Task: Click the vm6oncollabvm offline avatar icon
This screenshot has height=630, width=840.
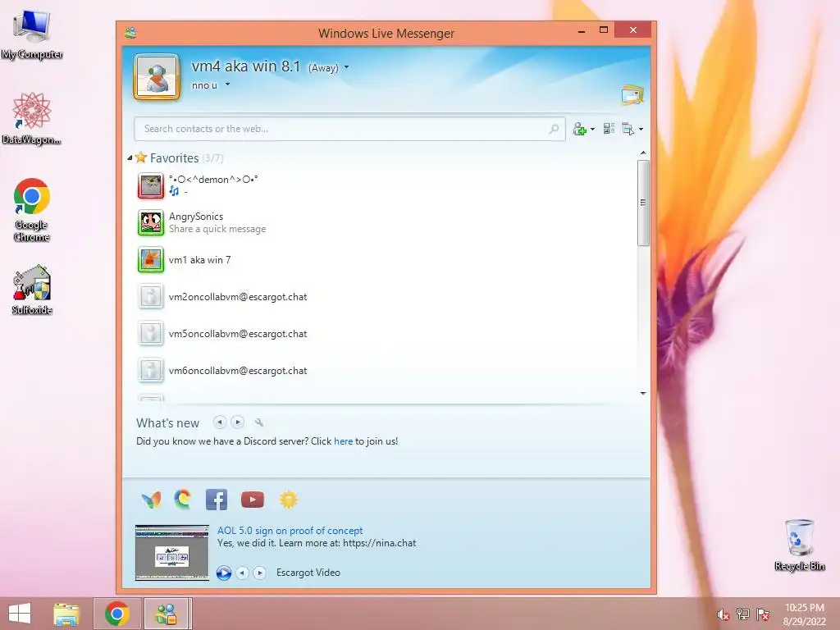Action: [x=151, y=371]
